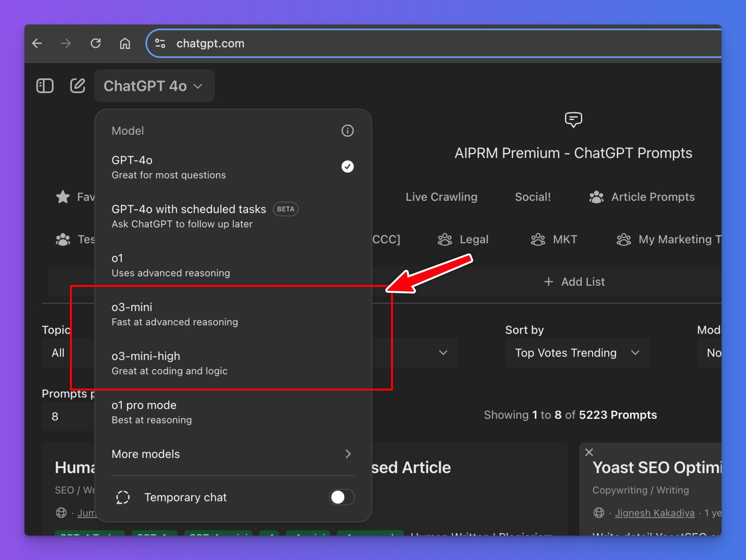Click the Temporary chat dashed circle icon

point(123,497)
